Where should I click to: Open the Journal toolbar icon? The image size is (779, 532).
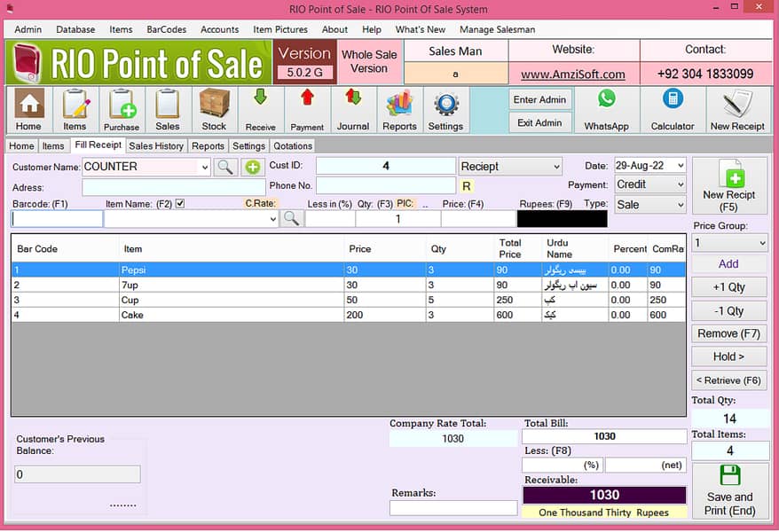[x=353, y=110]
